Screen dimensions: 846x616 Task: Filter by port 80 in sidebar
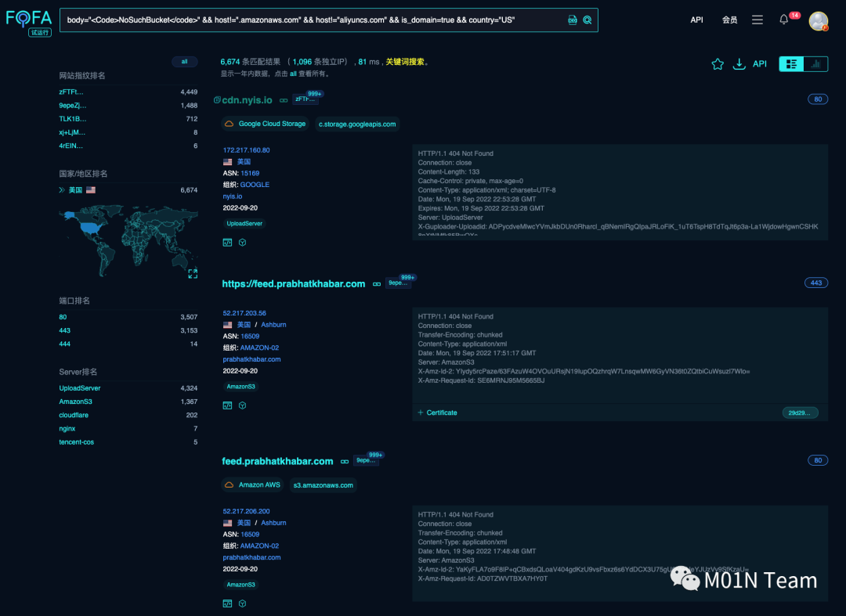click(63, 318)
